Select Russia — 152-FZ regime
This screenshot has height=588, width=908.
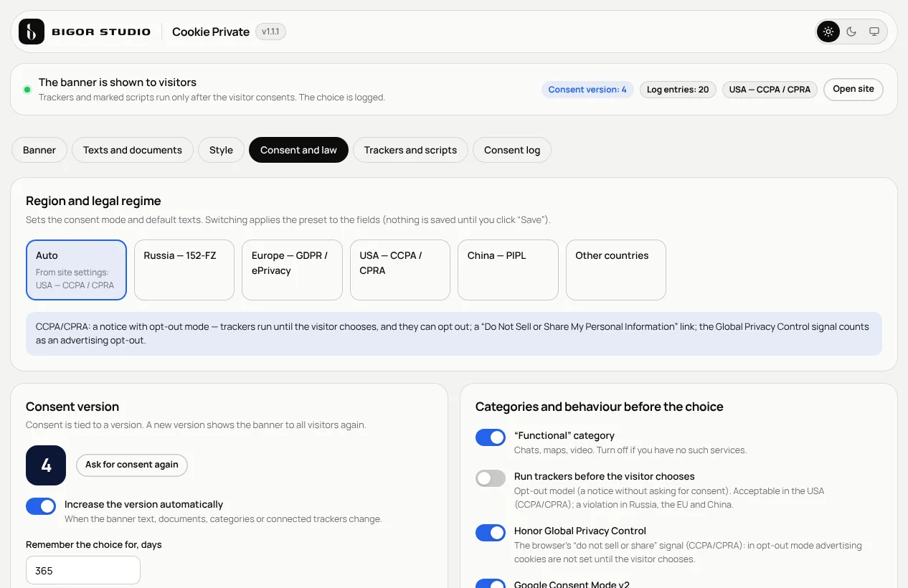[x=184, y=270]
